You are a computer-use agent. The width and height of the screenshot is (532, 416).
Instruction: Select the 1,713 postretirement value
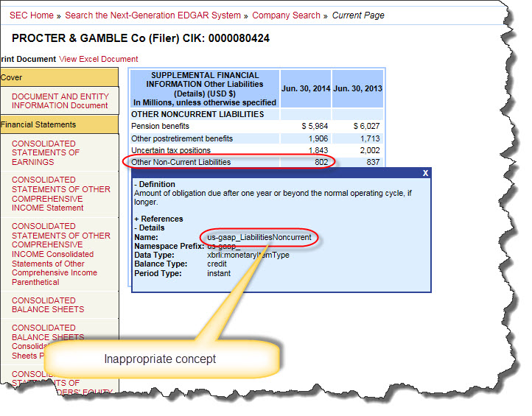pos(370,138)
